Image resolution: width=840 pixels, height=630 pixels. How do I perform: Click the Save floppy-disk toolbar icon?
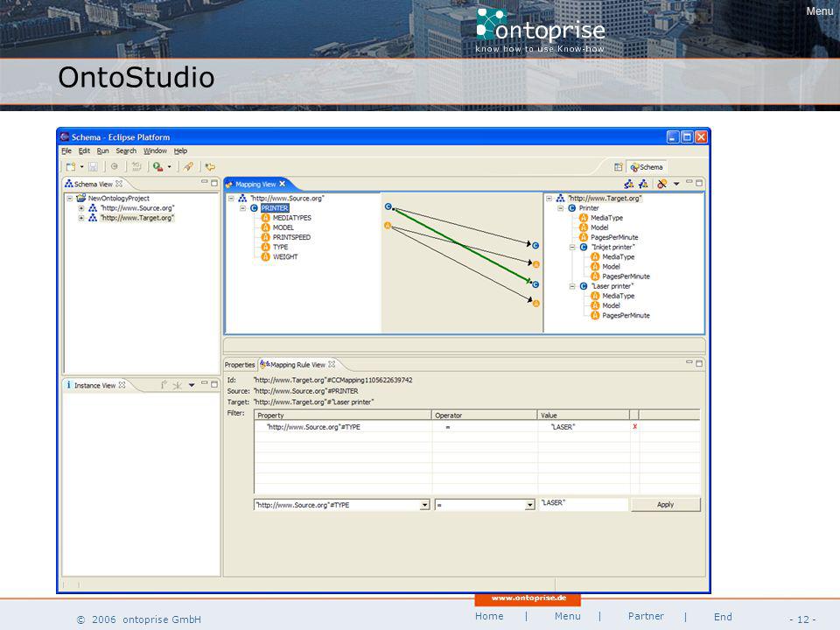pyautogui.click(x=94, y=166)
